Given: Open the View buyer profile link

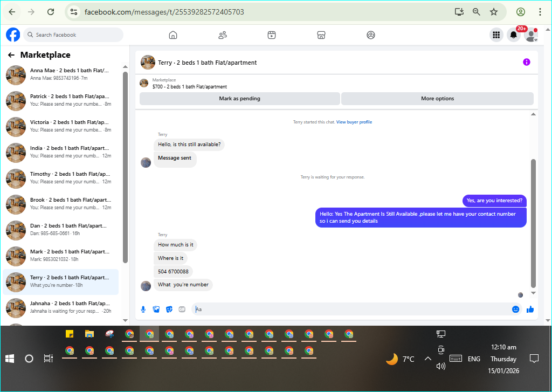Looking at the screenshot, I should coord(354,122).
